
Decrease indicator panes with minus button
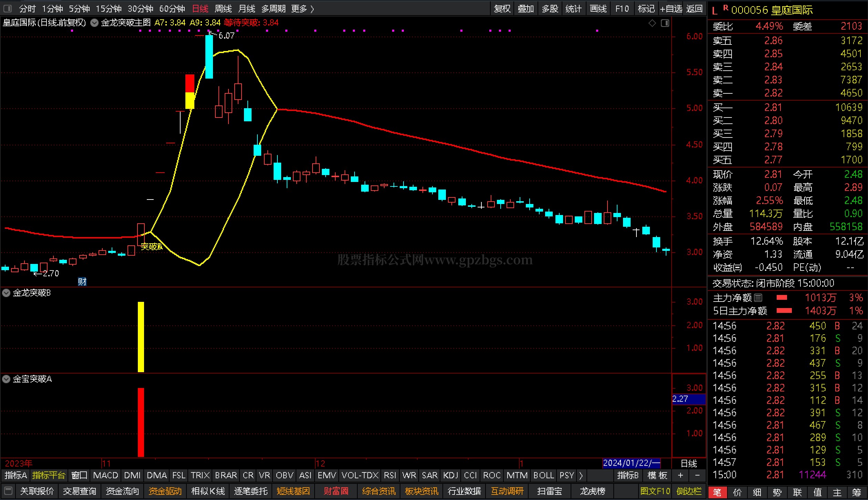[x=697, y=476]
